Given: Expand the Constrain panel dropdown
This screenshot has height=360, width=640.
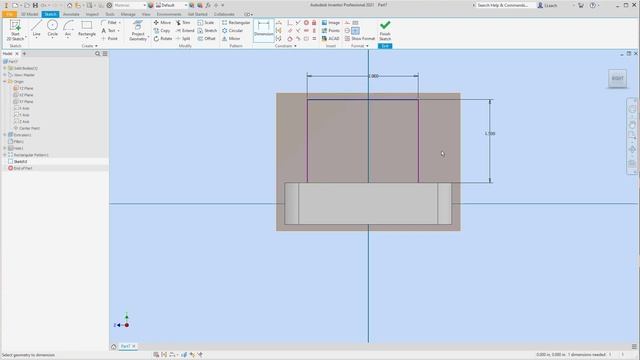Looking at the screenshot, I should [x=285, y=46].
